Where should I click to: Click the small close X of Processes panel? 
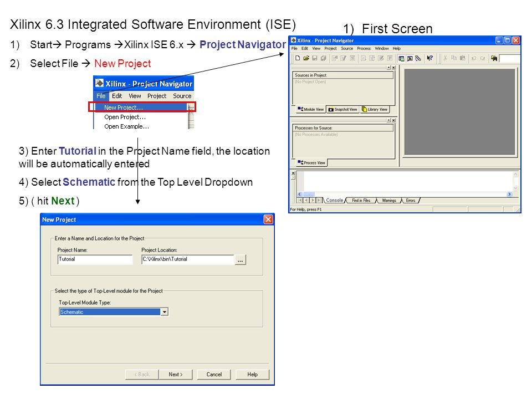(393, 120)
